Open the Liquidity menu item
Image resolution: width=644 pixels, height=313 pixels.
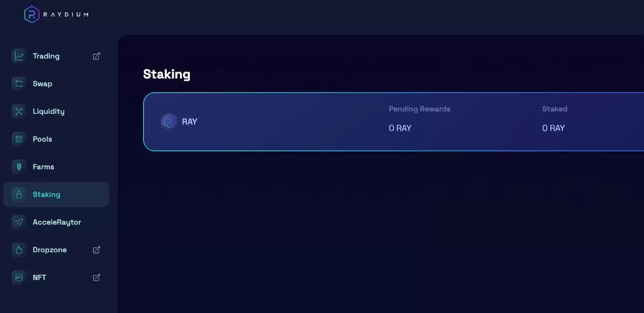point(49,111)
